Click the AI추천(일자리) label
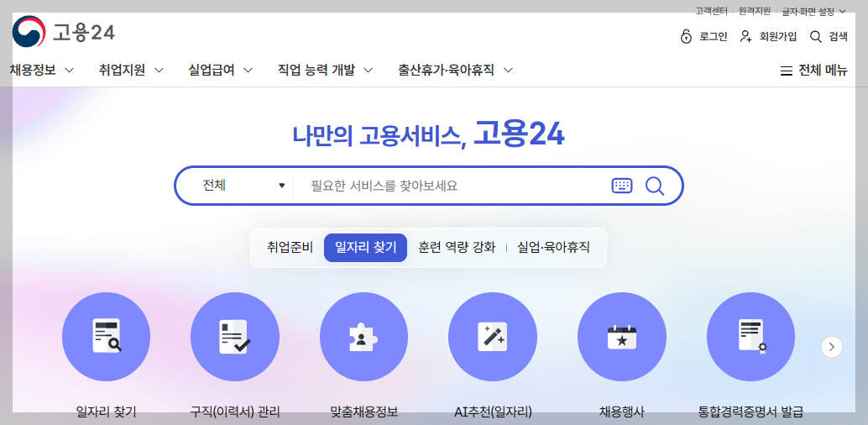This screenshot has height=425, width=868. [493, 412]
